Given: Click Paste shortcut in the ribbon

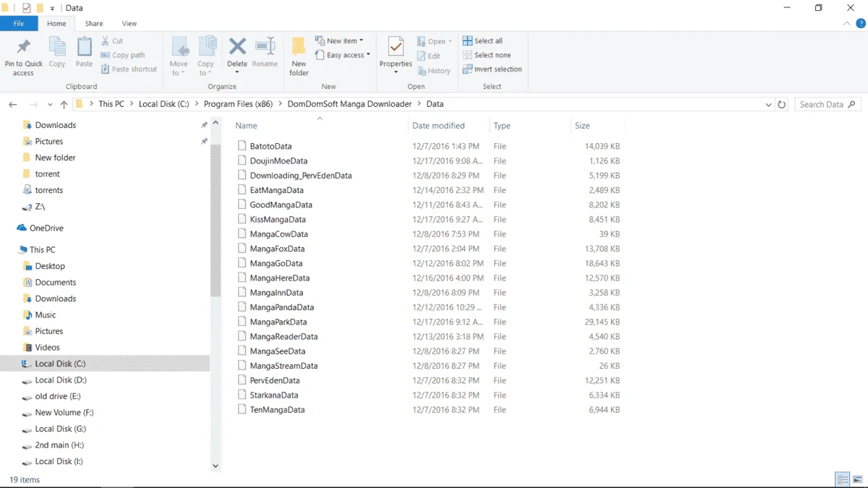Looking at the screenshot, I should 129,69.
